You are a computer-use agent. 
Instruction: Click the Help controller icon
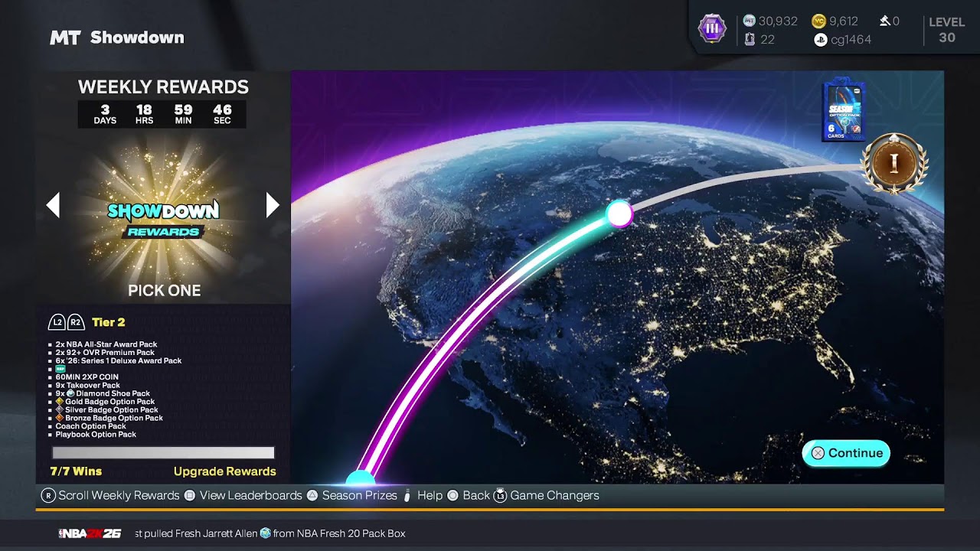[407, 496]
